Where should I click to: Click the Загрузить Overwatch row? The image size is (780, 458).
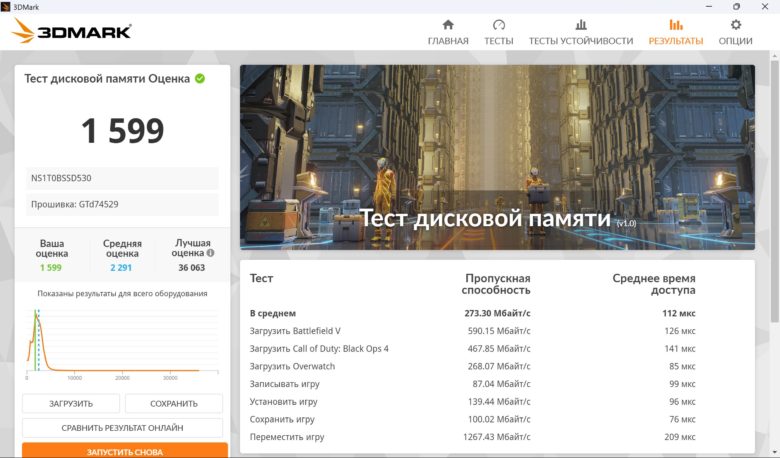point(473,366)
